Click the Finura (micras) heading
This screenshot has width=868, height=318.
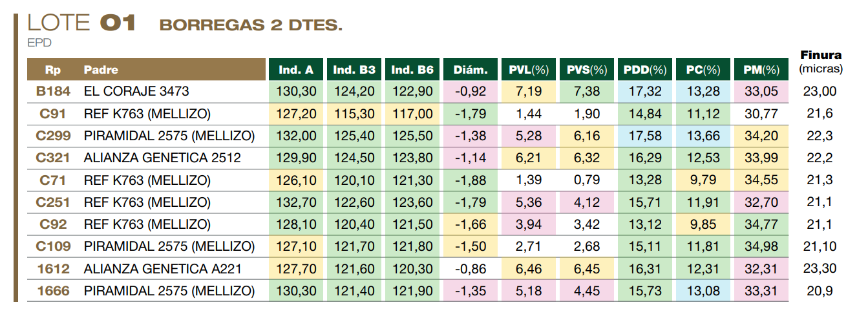(821, 61)
